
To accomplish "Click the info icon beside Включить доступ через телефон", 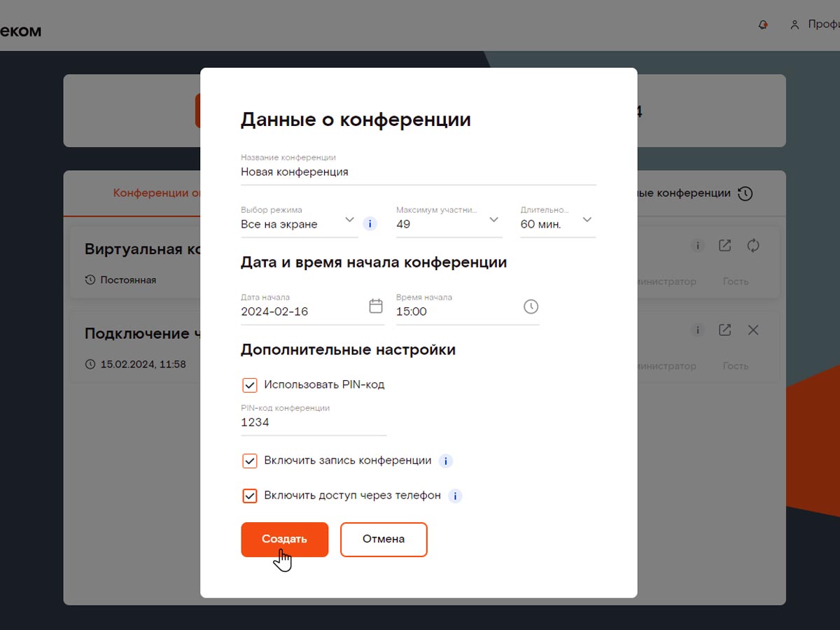I will (454, 496).
